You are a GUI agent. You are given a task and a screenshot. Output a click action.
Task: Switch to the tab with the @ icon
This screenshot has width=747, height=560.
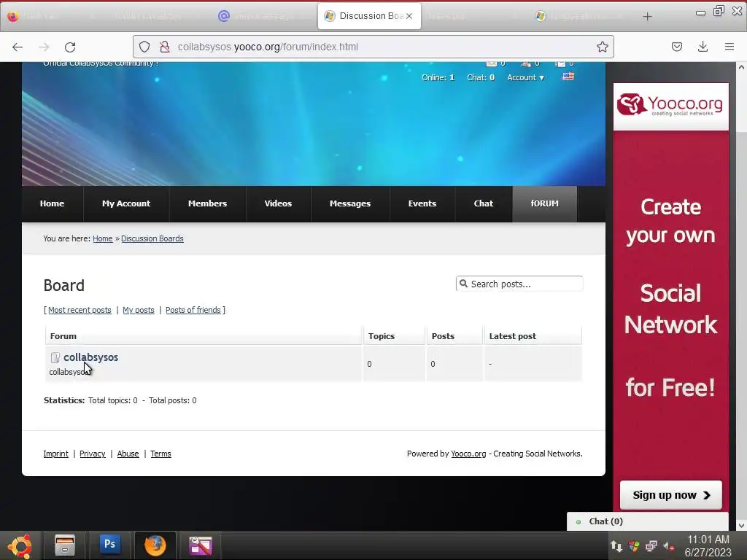click(x=223, y=16)
